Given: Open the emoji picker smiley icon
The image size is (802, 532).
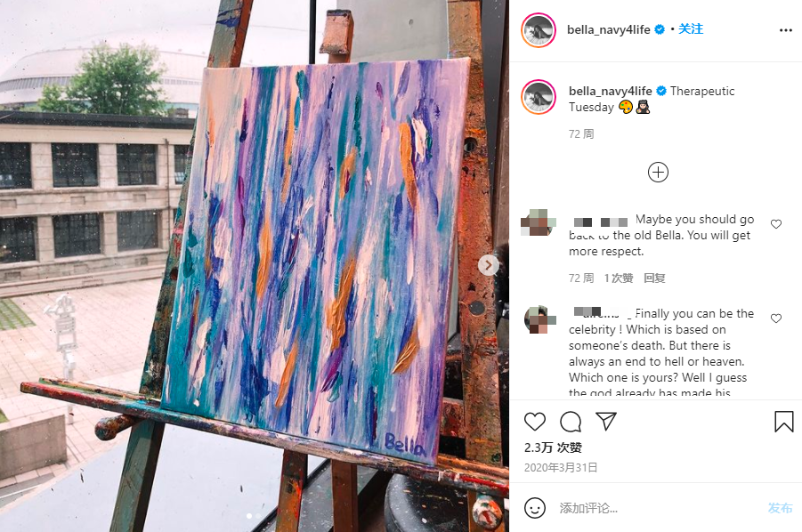Looking at the screenshot, I should pyautogui.click(x=535, y=508).
